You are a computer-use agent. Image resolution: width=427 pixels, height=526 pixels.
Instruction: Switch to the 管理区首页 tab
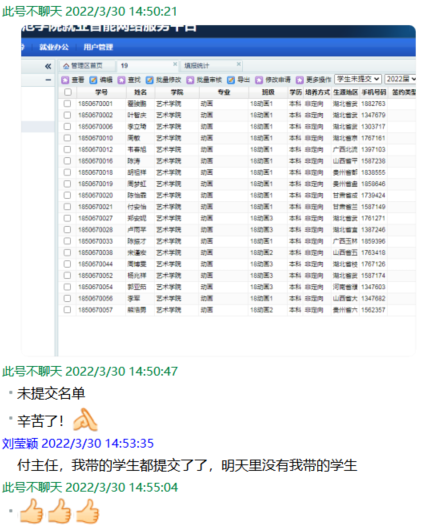(x=83, y=66)
